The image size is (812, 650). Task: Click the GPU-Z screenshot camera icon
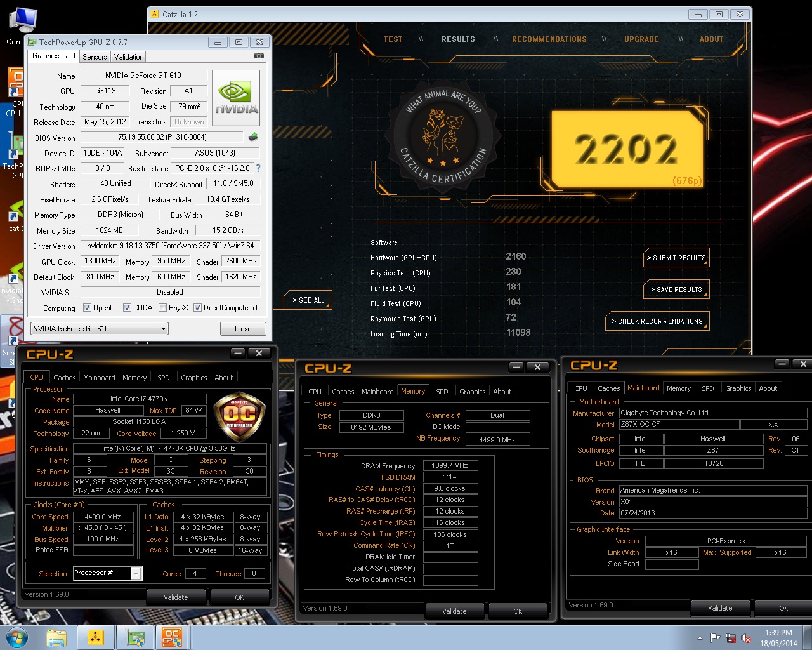tap(258, 56)
